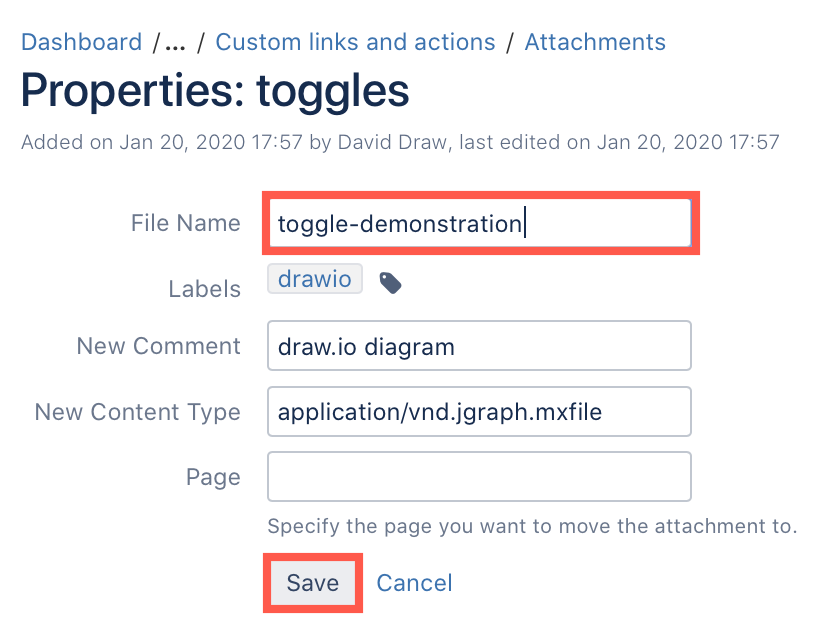Focus the File Name input field
The height and width of the screenshot is (642, 832).
click(x=478, y=224)
